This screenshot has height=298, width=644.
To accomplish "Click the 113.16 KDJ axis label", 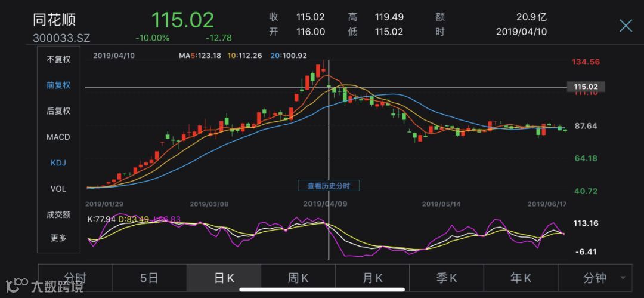I will 587,223.
